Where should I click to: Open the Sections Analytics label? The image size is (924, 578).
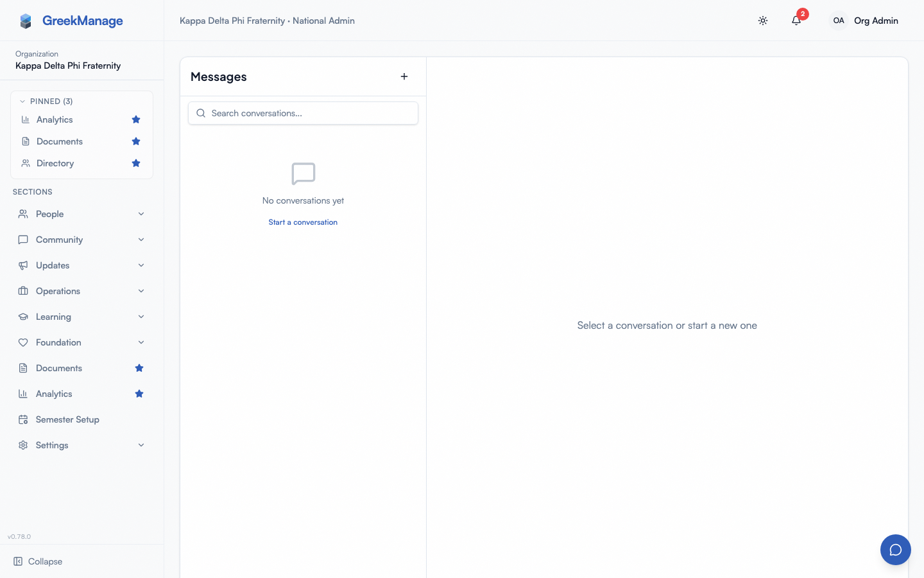(x=54, y=394)
